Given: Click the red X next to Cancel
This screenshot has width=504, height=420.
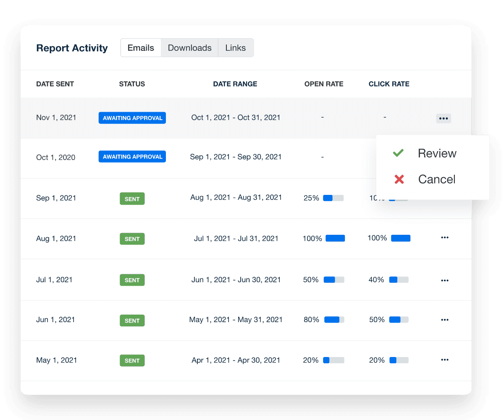Looking at the screenshot, I should click(x=398, y=179).
